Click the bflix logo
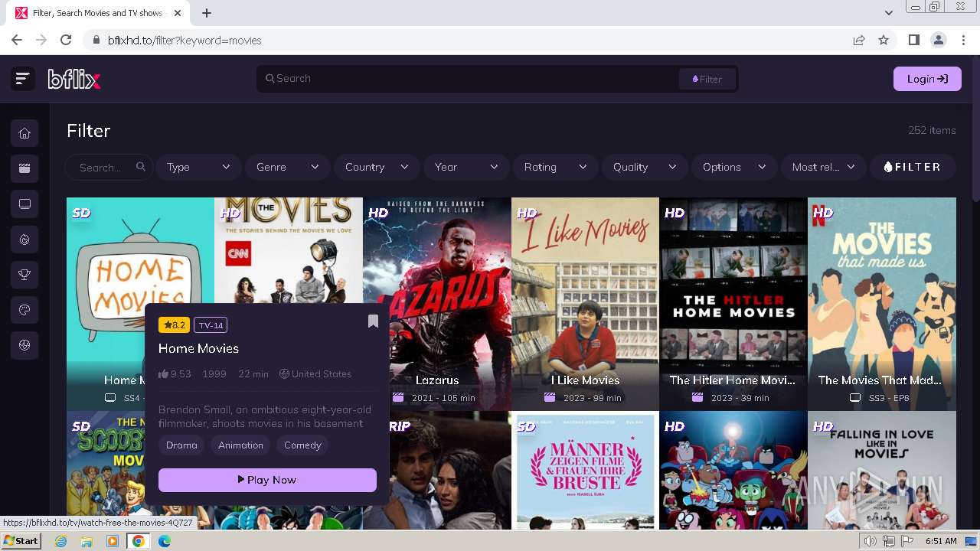Screen dimensions: 980x551 (74, 78)
